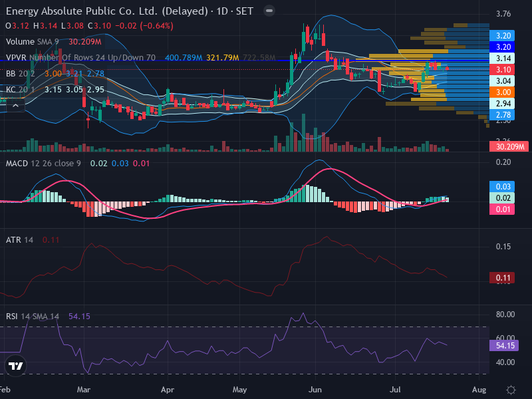Click the blue 0.03 MACD axis label
Image resolution: width=532 pixels, height=399 pixels.
point(502,187)
